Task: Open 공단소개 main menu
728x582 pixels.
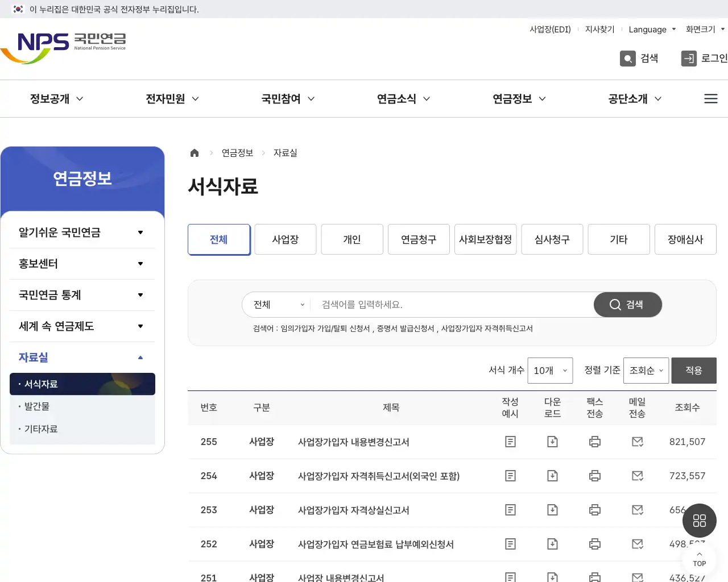Action: click(x=635, y=99)
